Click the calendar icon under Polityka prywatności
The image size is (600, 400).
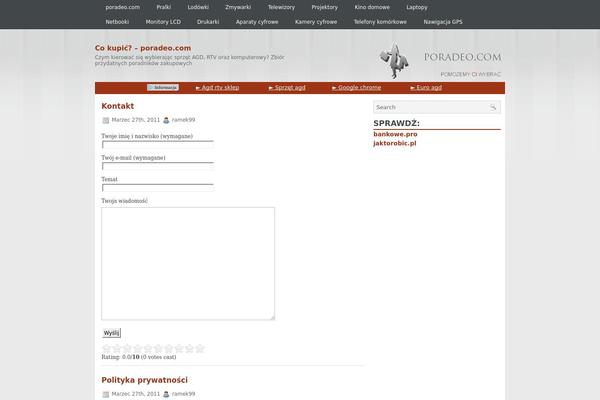pyautogui.click(x=106, y=394)
